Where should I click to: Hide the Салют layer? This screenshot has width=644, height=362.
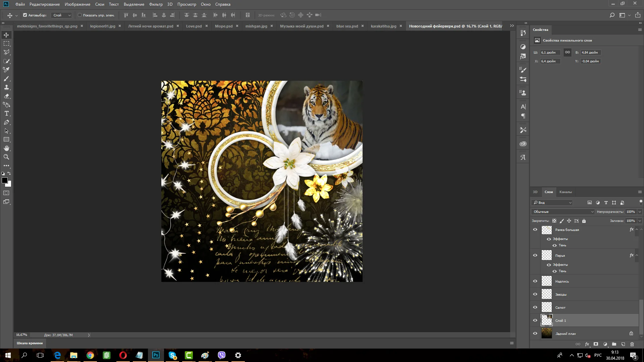[535, 307]
